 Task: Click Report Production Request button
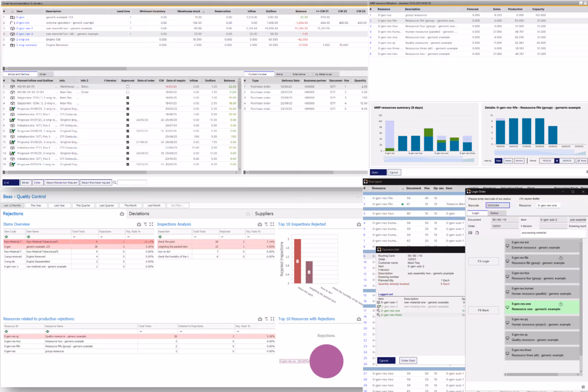click(62, 182)
